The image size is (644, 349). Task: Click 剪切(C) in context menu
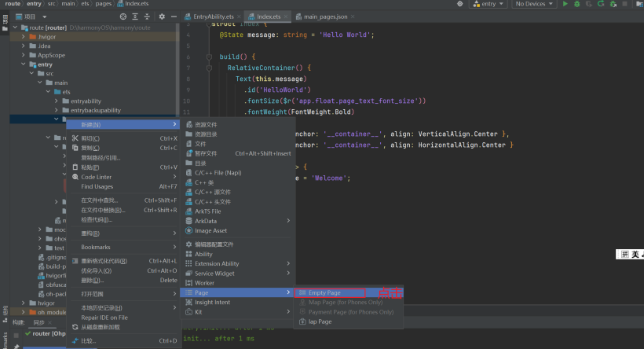123,138
